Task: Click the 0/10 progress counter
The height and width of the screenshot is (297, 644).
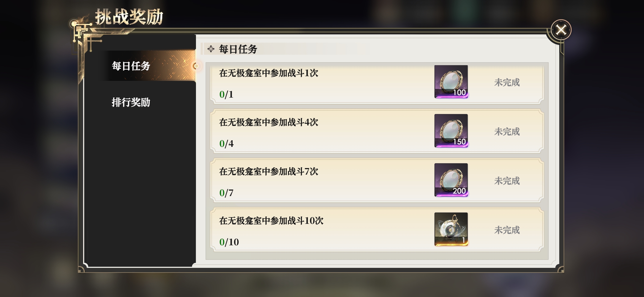Action: click(229, 242)
